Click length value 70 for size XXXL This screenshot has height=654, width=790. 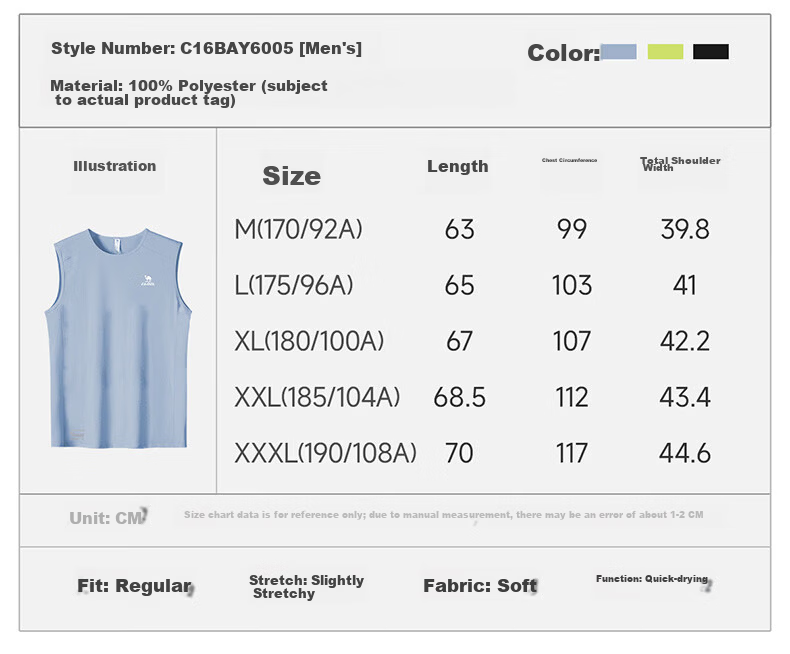click(x=459, y=453)
